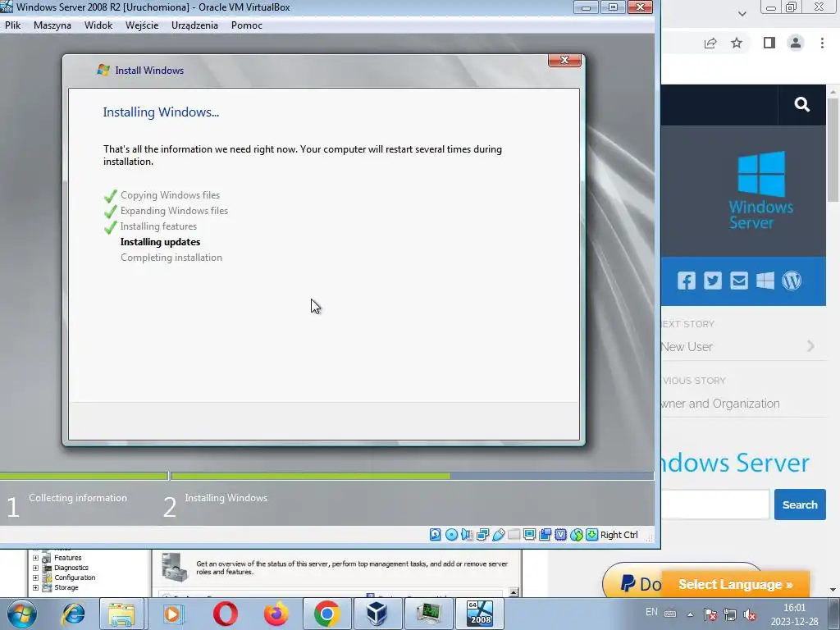The height and width of the screenshot is (630, 840).
Task: Open the Pomoc menu in VirtualBox
Action: pos(246,25)
